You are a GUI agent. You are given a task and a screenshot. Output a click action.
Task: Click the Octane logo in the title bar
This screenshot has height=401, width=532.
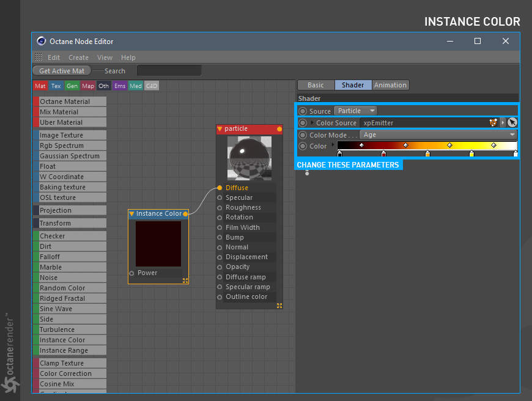pyautogui.click(x=41, y=42)
